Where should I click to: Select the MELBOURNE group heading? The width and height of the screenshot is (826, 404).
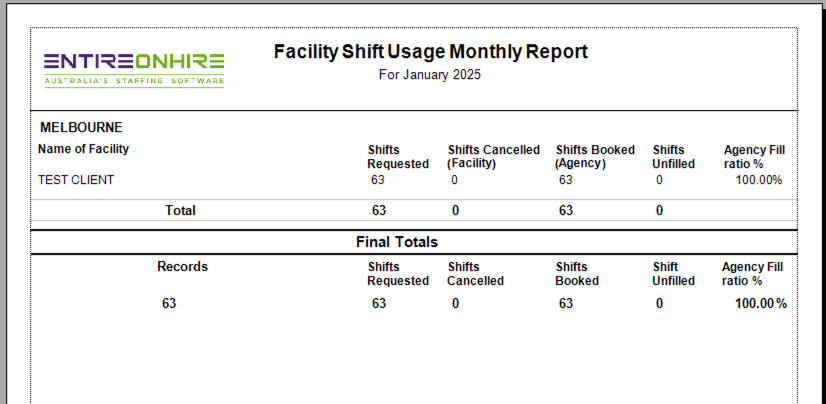[x=81, y=128]
